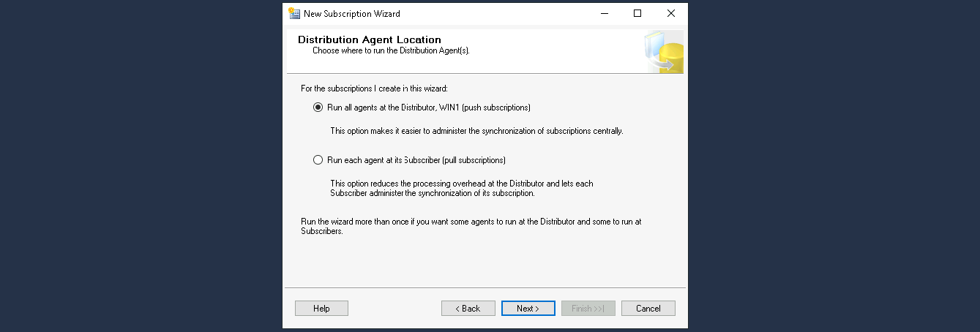Maximize the New Subscription Wizard window
Image resolution: width=980 pixels, height=332 pixels.
(637, 13)
